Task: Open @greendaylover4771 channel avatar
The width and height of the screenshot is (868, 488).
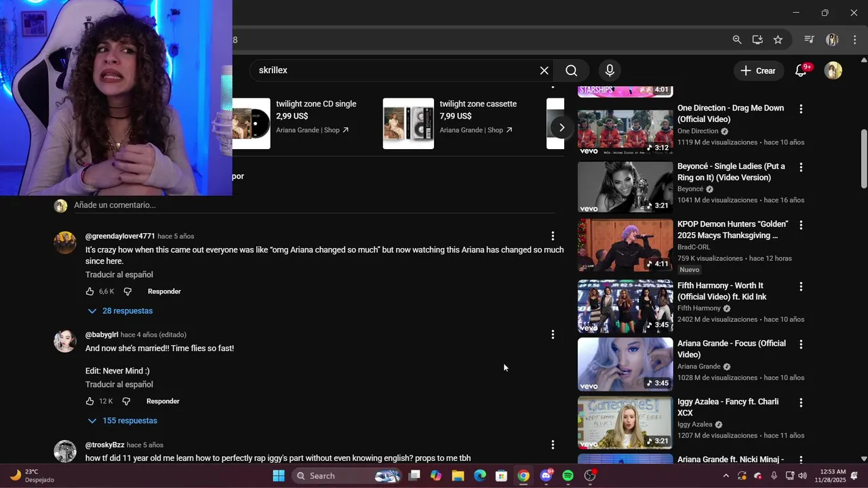Action: [65, 243]
